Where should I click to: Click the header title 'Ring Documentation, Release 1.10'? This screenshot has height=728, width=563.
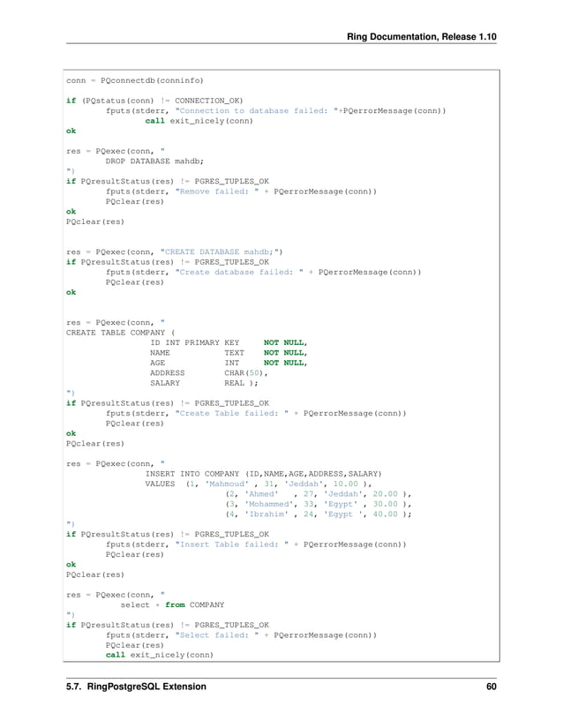tap(422, 37)
